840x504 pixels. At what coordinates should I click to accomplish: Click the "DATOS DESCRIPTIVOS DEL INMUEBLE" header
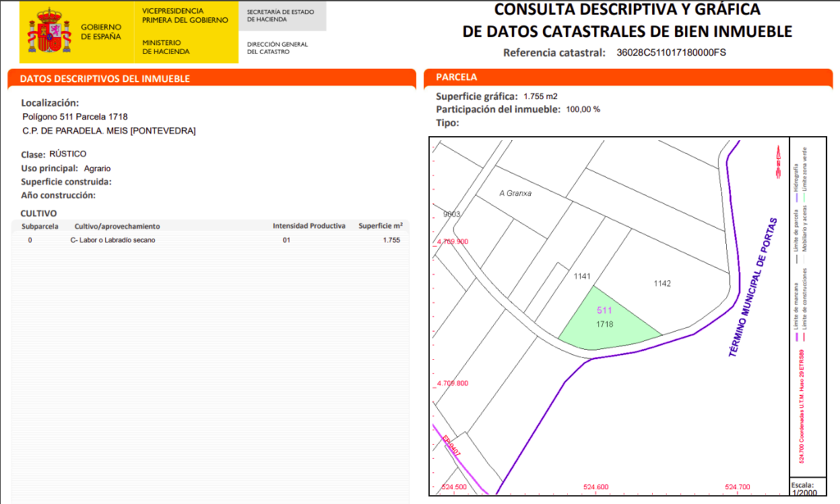point(105,79)
